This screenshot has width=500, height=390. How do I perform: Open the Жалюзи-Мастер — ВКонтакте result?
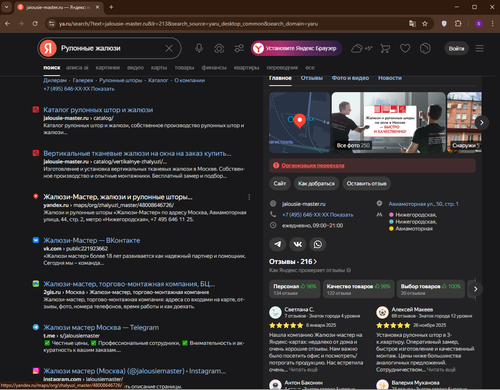pyautogui.click(x=92, y=241)
